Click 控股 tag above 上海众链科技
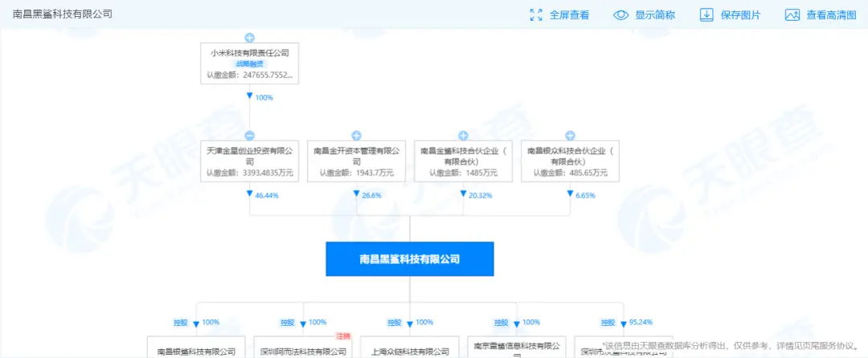868x358 pixels. 394,323
